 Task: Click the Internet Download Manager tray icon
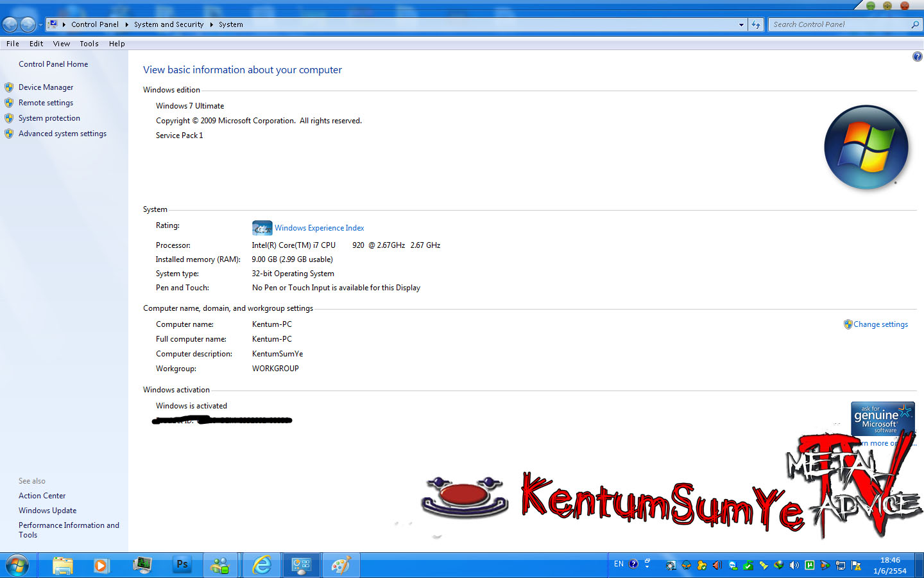[x=779, y=565]
